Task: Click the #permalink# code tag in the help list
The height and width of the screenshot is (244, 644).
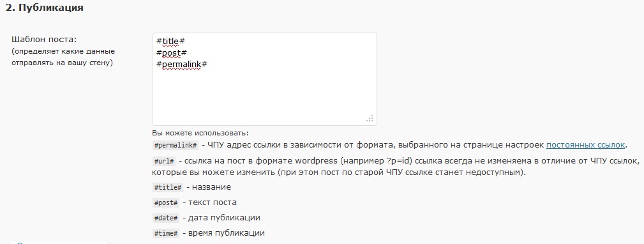Action: pos(176,146)
